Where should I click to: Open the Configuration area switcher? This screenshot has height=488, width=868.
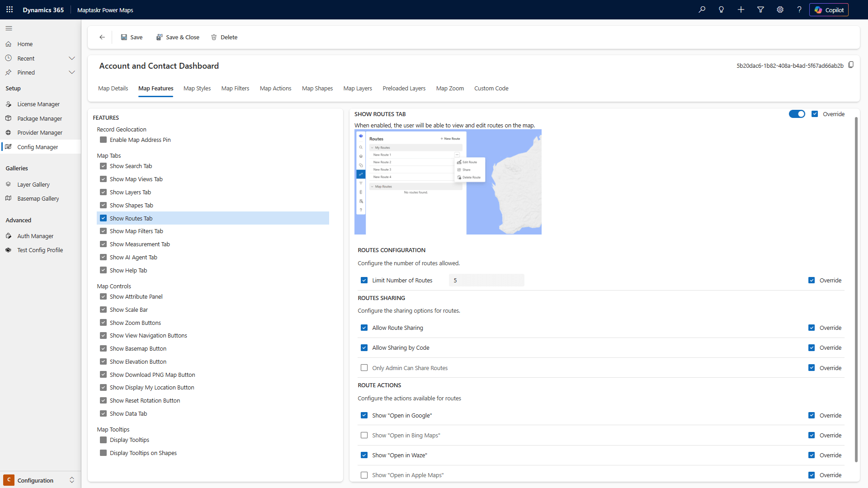40,480
